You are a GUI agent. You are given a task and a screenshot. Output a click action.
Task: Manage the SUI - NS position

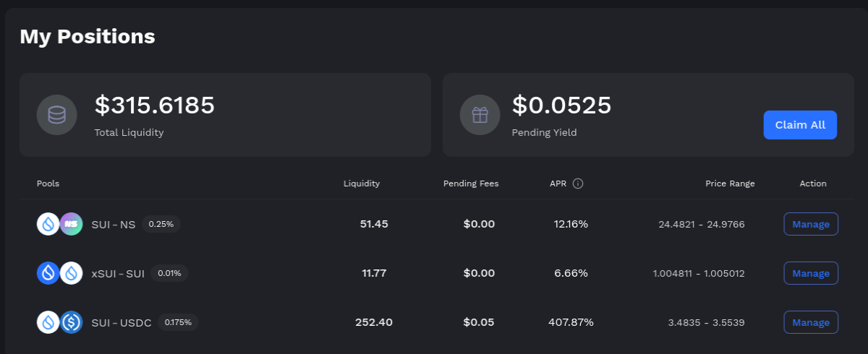pos(811,224)
